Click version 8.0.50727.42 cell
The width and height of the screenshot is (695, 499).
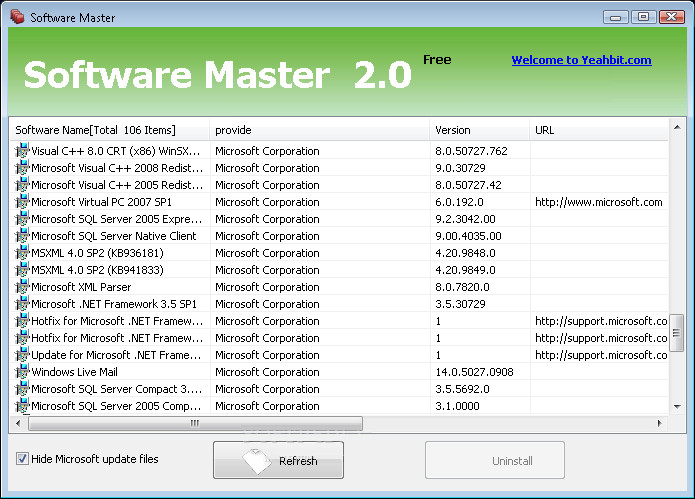pos(468,185)
